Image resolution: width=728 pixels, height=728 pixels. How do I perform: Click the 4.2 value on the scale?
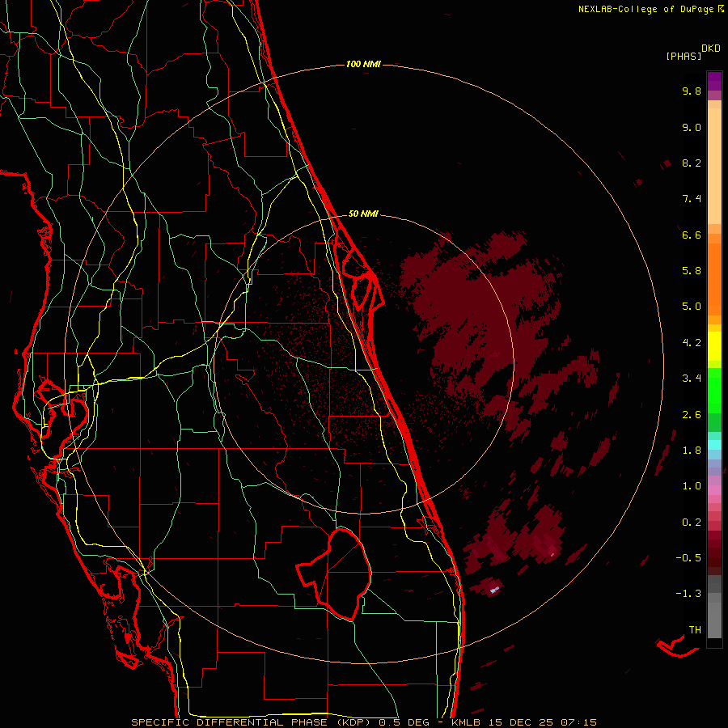click(692, 343)
